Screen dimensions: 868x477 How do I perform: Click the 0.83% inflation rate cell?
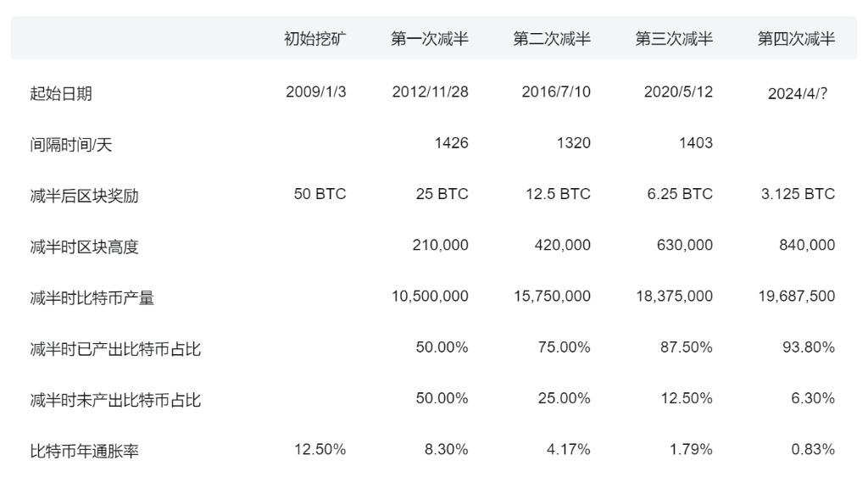point(813,449)
